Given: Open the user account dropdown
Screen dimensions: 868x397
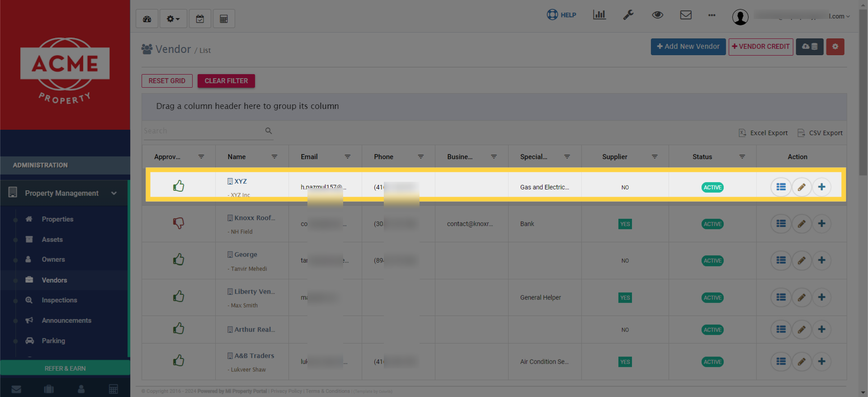Looking at the screenshot, I should pos(791,17).
